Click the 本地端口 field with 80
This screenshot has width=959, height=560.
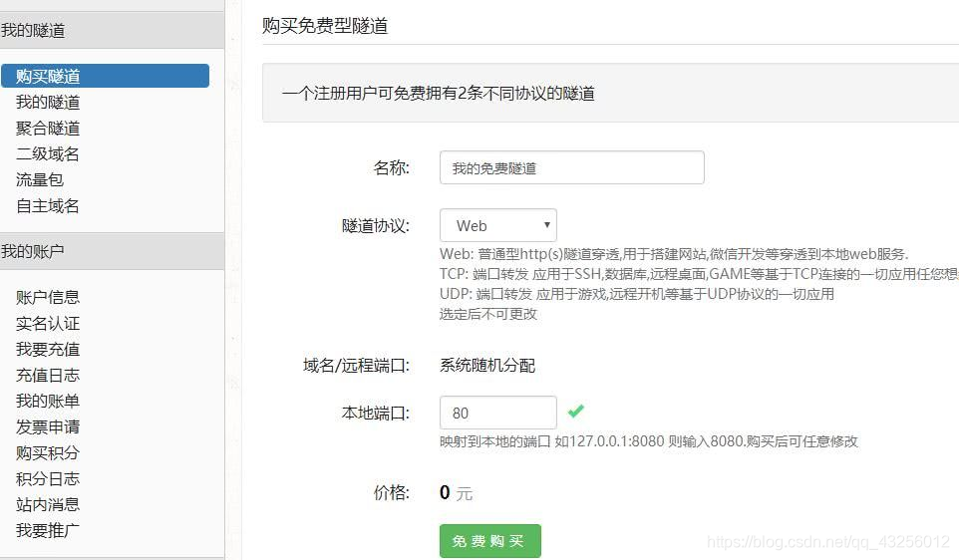[x=497, y=413]
